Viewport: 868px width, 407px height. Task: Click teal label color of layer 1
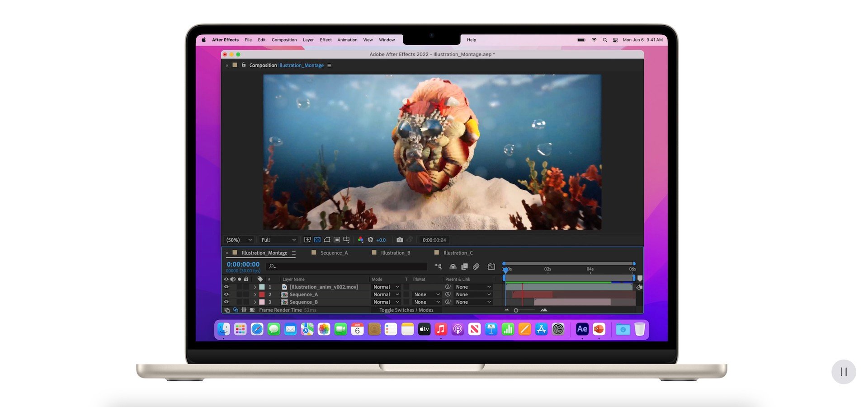262,287
